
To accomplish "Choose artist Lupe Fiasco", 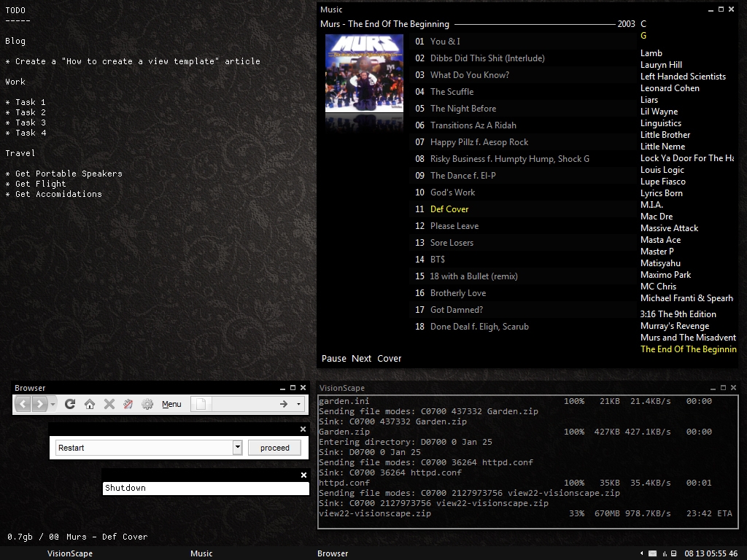I will 662,182.
